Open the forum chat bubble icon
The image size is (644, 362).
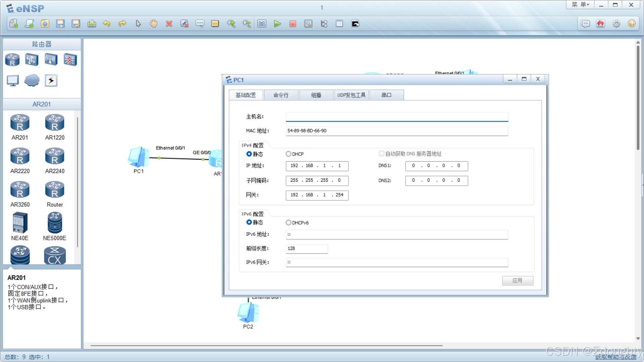[585, 23]
